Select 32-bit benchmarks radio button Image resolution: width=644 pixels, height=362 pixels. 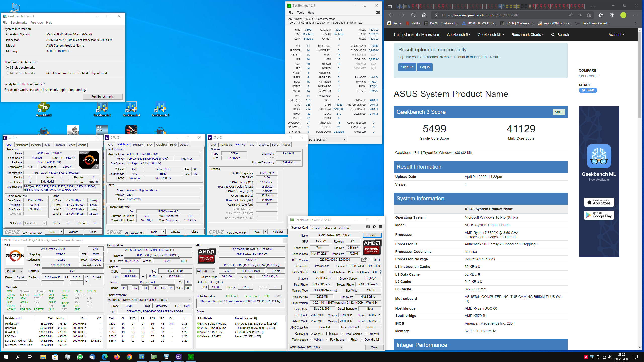coord(8,68)
